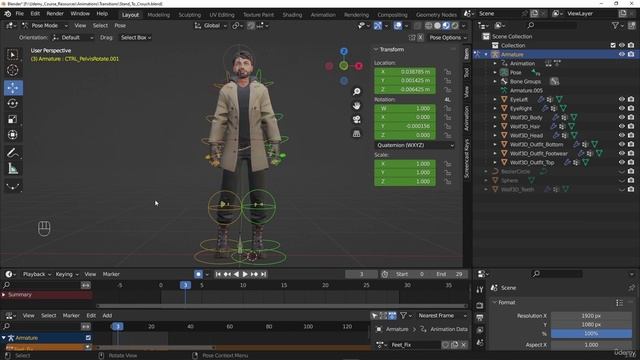Image resolution: width=640 pixels, height=360 pixels.
Task: Open Playback popover in timeline
Action: [x=37, y=274]
